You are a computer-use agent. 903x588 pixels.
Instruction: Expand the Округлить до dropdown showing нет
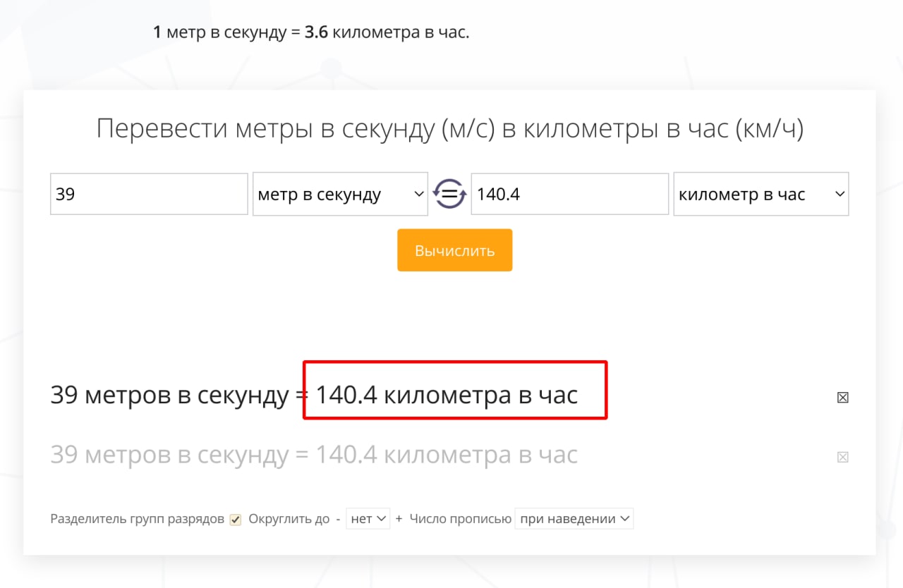pyautogui.click(x=368, y=519)
